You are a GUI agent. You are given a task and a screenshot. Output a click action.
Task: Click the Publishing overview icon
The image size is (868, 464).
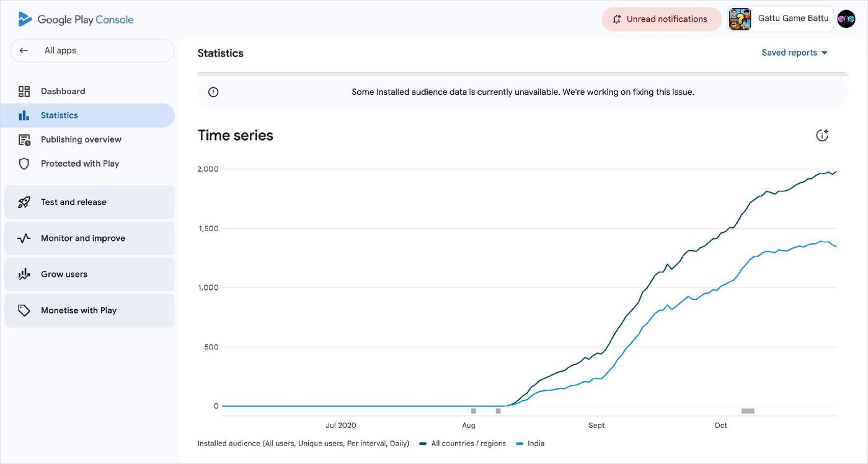click(x=24, y=140)
